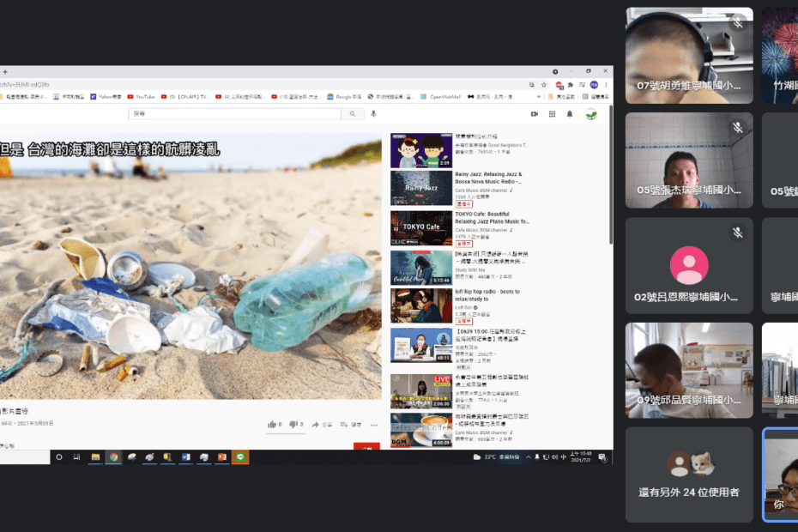Open the YouTube notifications bell

point(570,114)
